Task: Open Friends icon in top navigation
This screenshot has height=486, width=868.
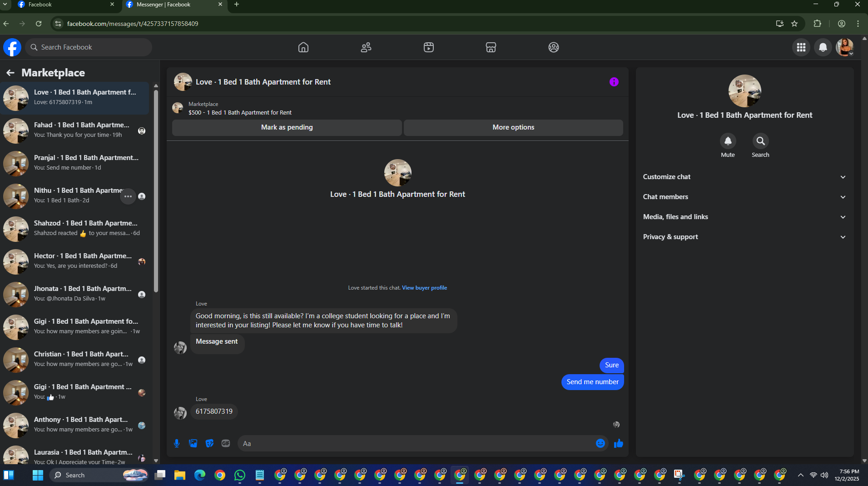Action: tap(366, 47)
